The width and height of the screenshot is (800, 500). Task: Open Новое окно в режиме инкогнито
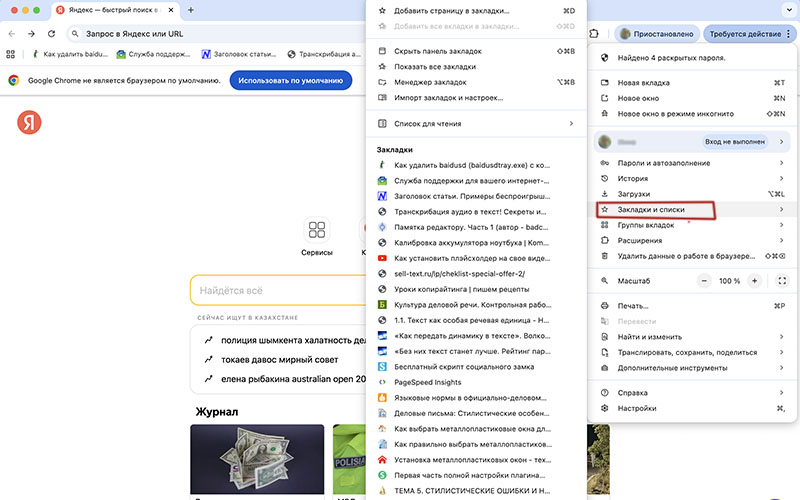tap(692, 114)
